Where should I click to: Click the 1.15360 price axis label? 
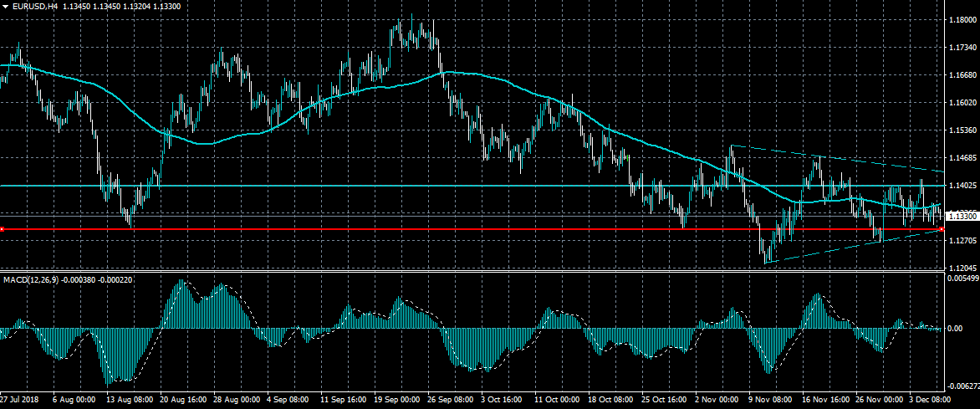click(x=962, y=130)
